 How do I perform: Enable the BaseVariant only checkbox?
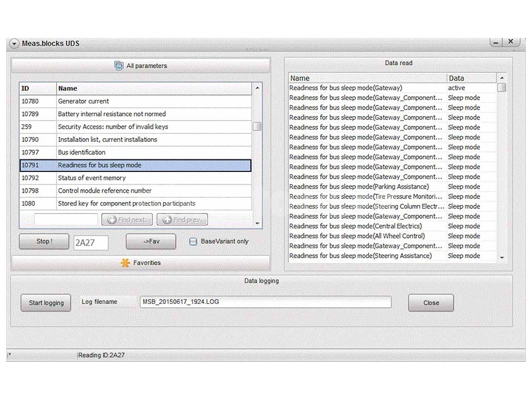pos(193,242)
